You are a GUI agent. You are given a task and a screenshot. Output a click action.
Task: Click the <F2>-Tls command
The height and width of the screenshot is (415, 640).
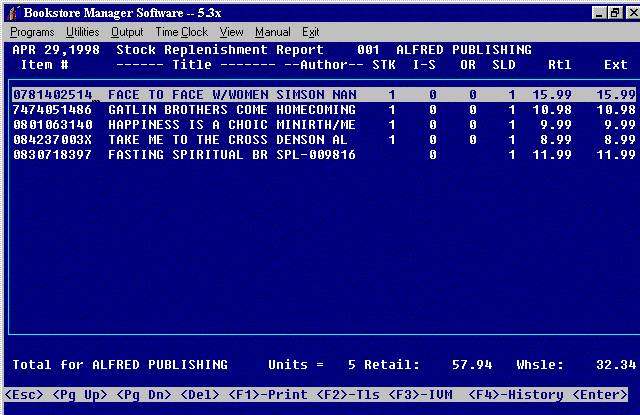[348, 395]
